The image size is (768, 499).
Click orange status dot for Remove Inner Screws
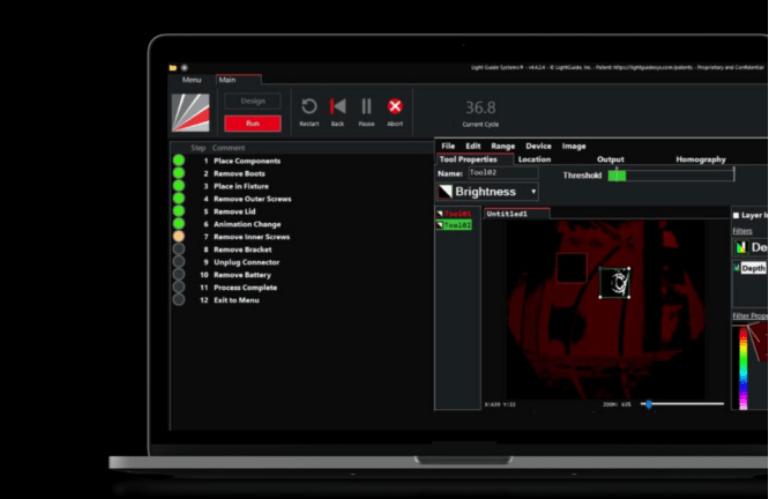pos(179,237)
